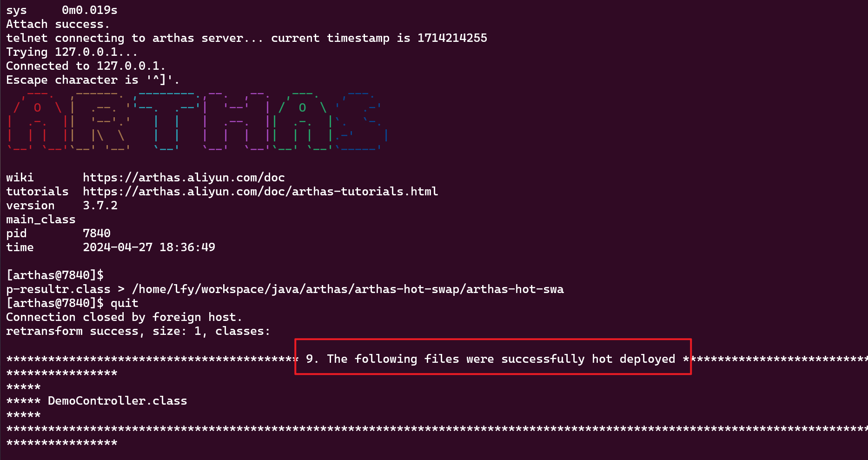Click the "Trying 127.0.0.1..." line
The width and height of the screenshot is (868, 460).
(72, 52)
